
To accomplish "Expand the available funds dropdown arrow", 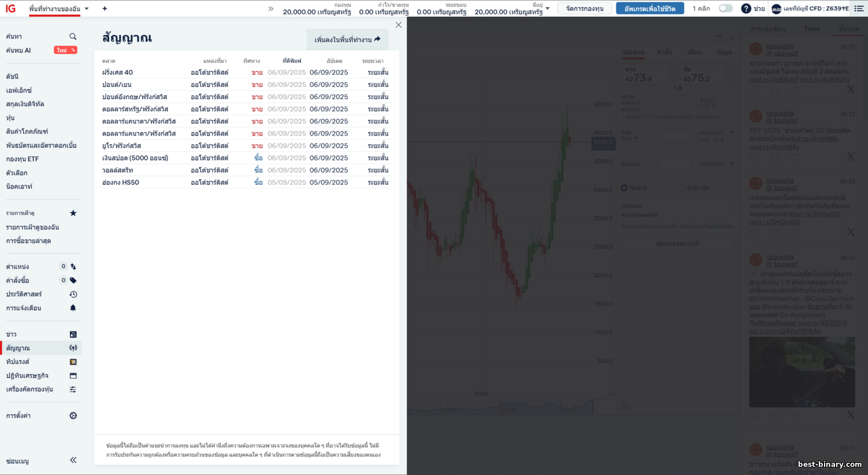I will click(547, 9).
